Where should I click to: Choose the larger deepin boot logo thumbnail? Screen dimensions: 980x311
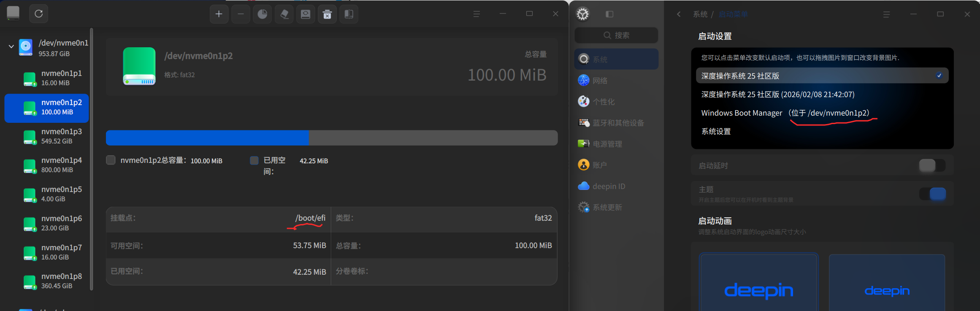click(759, 282)
